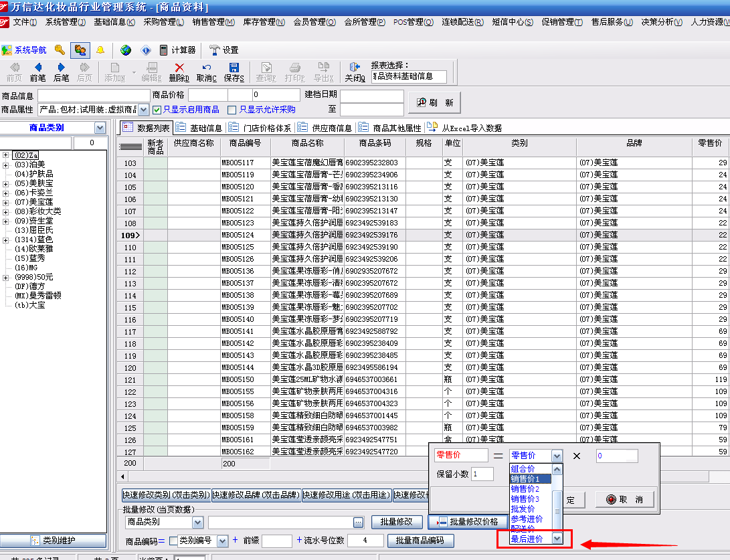Open the 商品属性 dropdown
The width and height of the screenshot is (730, 560).
click(144, 110)
